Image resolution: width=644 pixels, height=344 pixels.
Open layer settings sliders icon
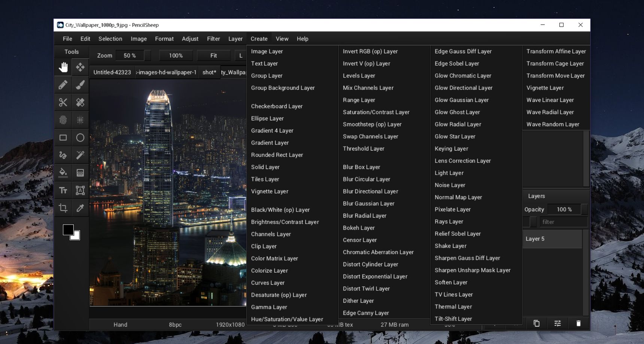[558, 323]
